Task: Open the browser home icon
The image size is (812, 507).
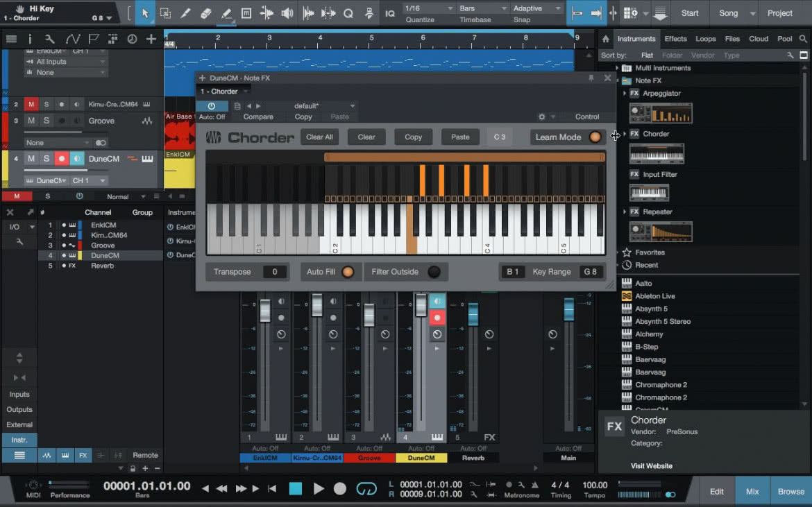Action: tap(605, 39)
